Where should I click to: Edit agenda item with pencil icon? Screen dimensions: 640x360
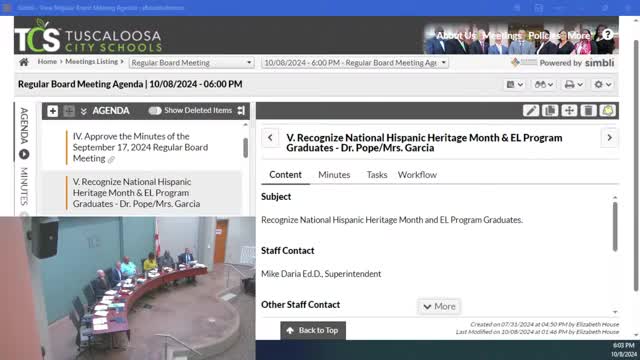531,111
